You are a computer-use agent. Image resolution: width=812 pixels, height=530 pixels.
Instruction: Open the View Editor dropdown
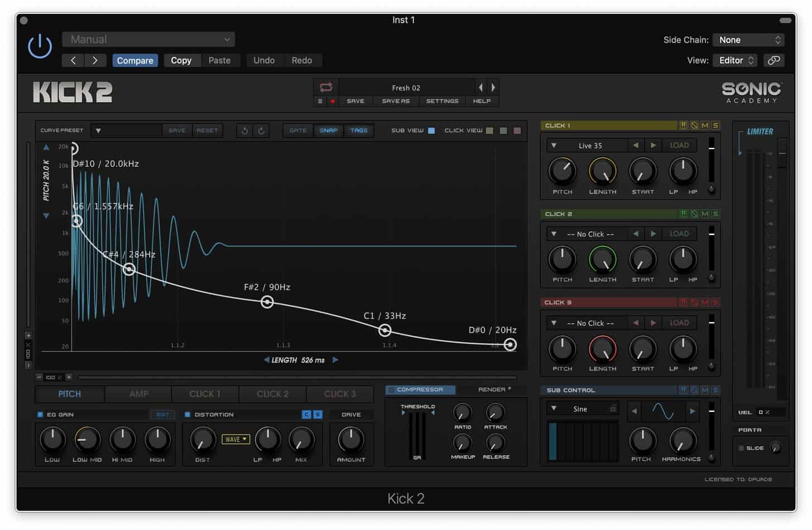[x=735, y=60]
